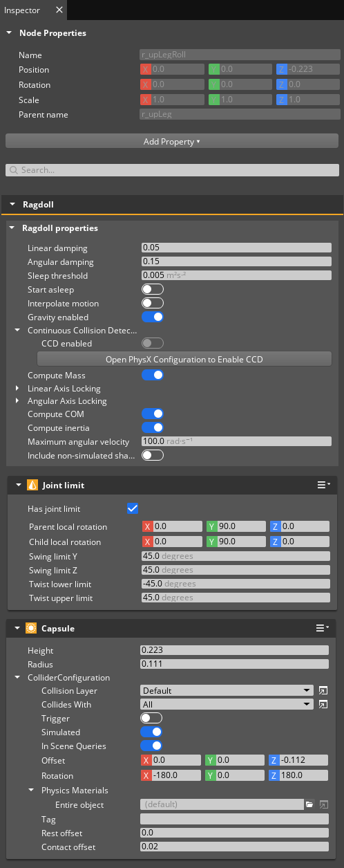Click the Capsule collider icon

click(x=31, y=629)
